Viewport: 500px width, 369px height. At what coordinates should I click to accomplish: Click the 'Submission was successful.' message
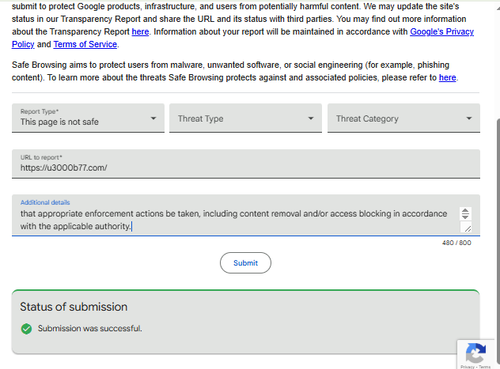pos(90,329)
